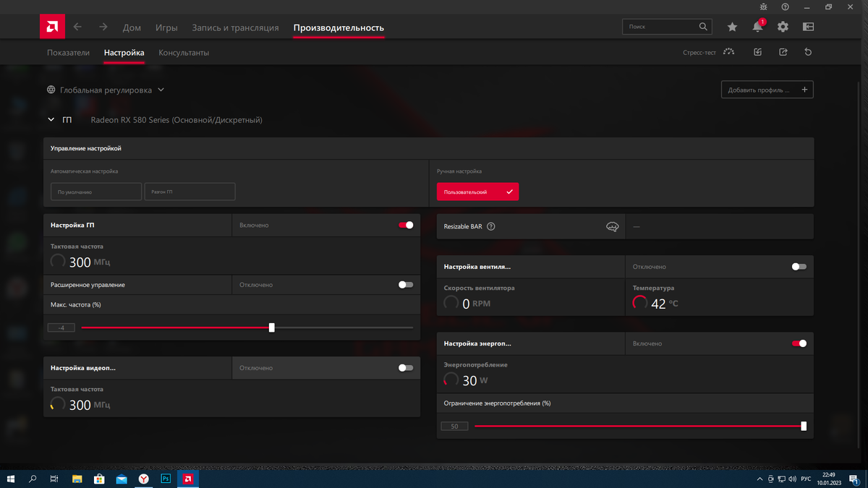The width and height of the screenshot is (868, 488).
Task: Click the Resizable BAR brain icon
Action: (x=613, y=226)
